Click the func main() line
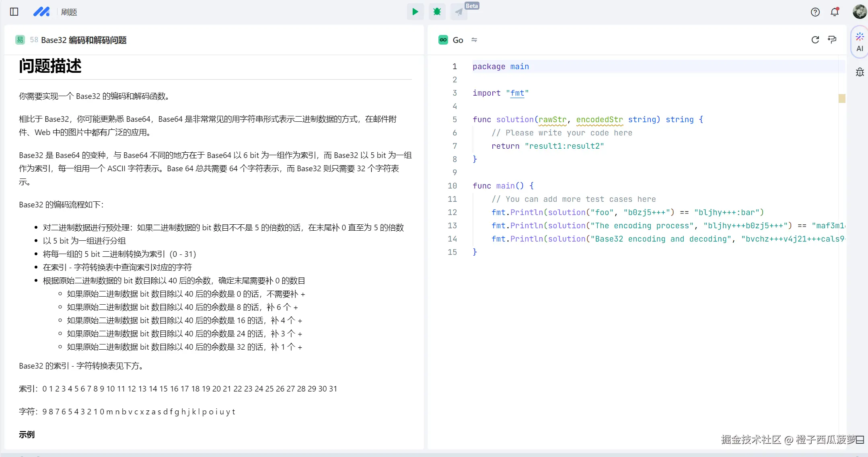The image size is (868, 457). tap(503, 186)
